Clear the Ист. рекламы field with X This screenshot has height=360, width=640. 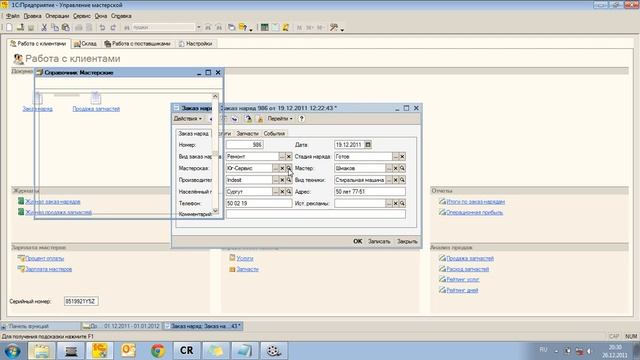396,203
